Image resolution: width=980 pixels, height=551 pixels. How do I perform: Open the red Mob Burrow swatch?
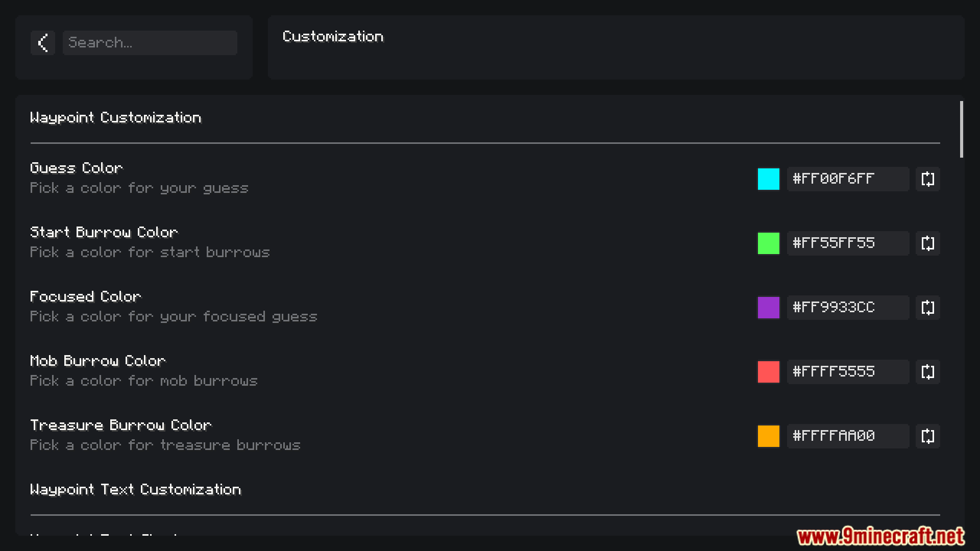point(768,372)
